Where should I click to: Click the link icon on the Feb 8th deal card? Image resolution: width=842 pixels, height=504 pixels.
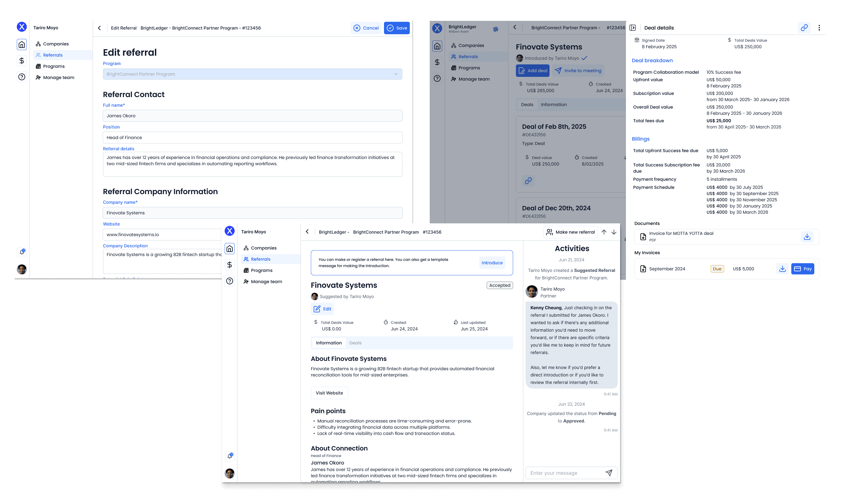pos(528,181)
